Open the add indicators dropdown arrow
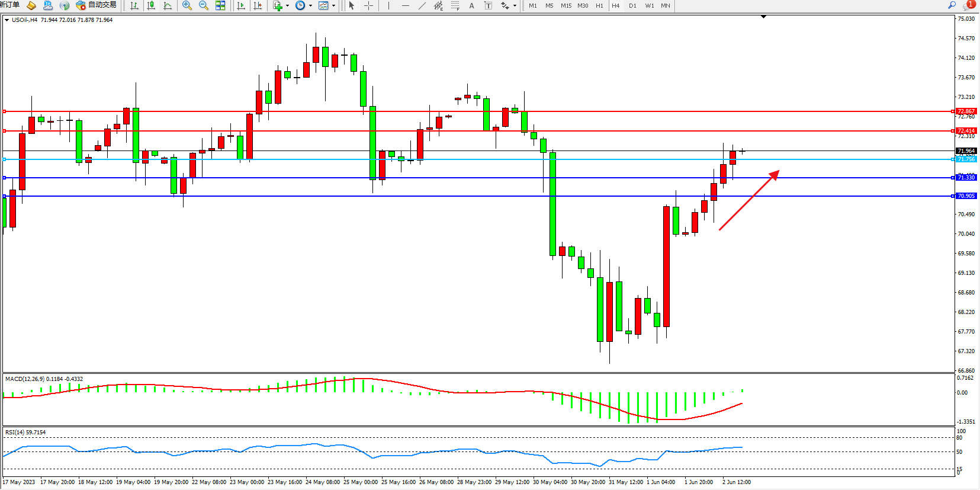Screen dimensions: 980x490 tap(288, 5)
